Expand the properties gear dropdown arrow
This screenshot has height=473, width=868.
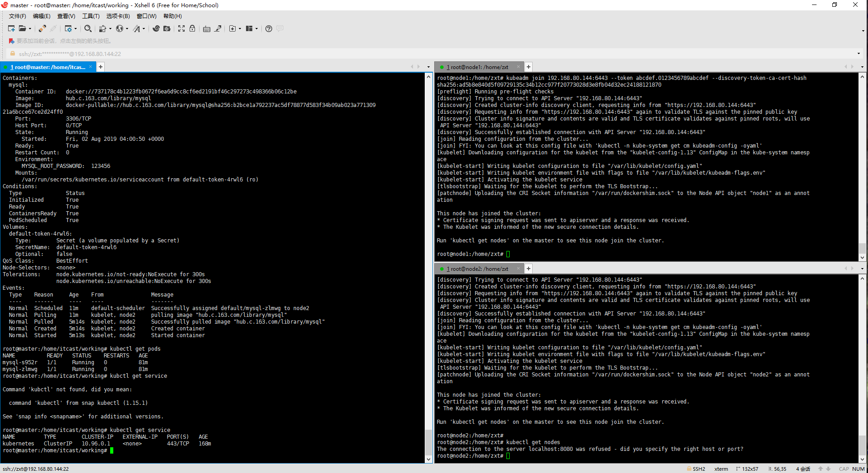pyautogui.click(x=76, y=29)
